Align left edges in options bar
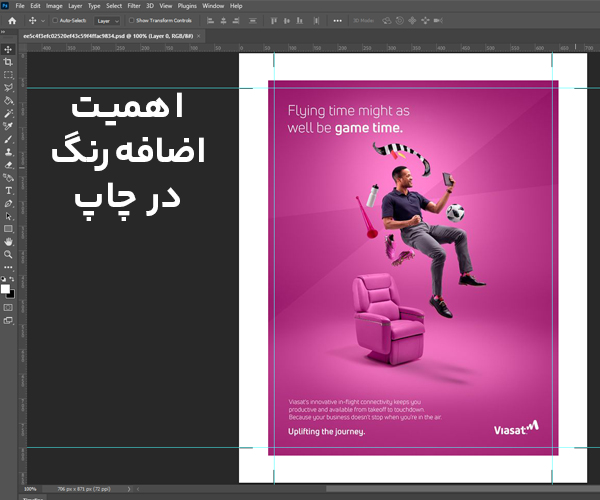Screen dimensions: 600x500 [x=210, y=21]
